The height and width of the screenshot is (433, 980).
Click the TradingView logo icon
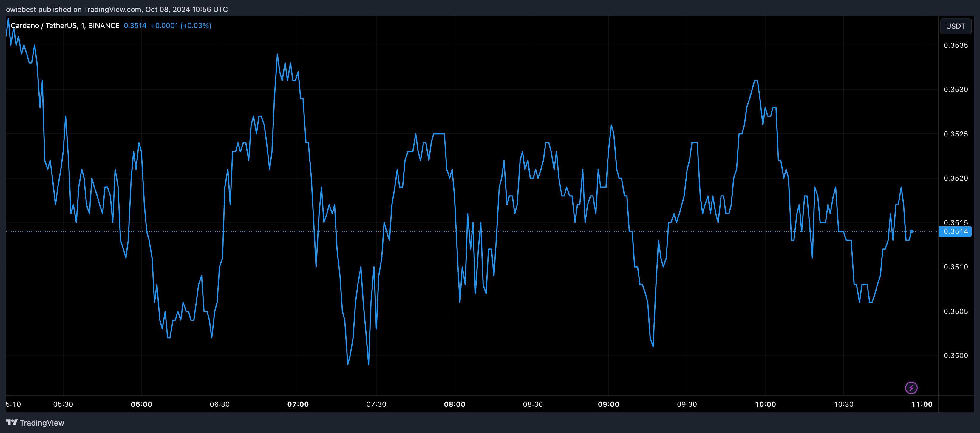tap(11, 422)
